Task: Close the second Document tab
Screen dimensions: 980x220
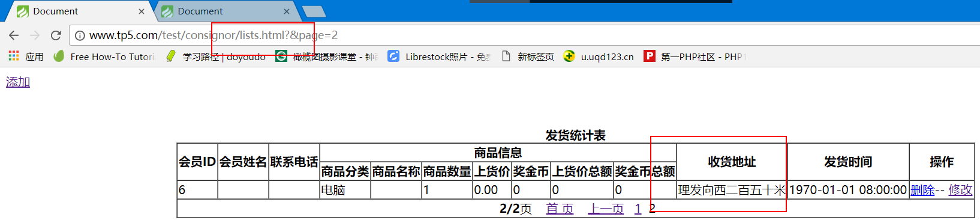Action: pyautogui.click(x=287, y=11)
